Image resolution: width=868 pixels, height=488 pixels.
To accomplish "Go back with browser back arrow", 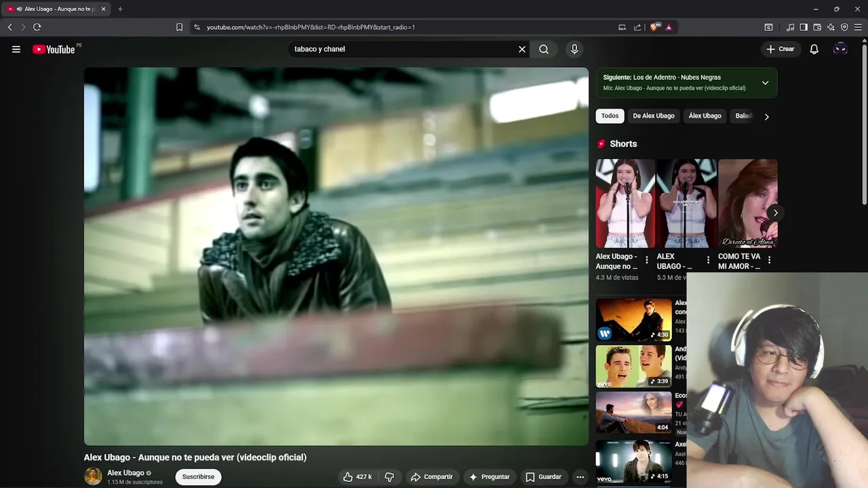I will [x=9, y=27].
